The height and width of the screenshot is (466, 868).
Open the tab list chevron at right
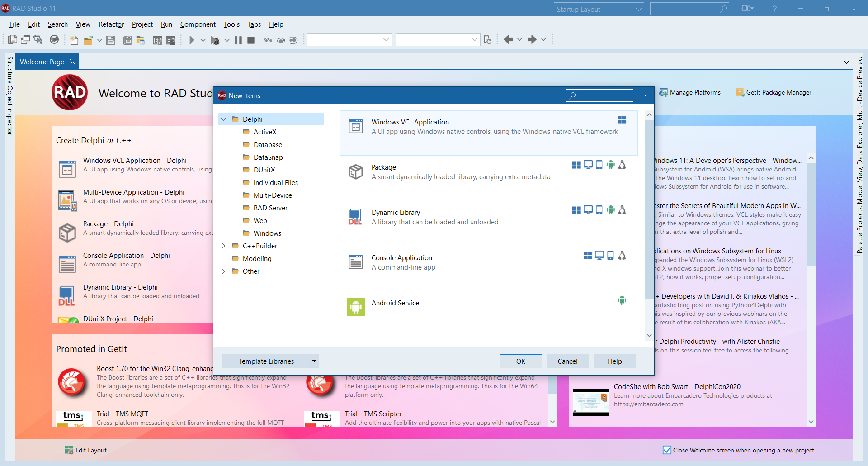pyautogui.click(x=846, y=62)
